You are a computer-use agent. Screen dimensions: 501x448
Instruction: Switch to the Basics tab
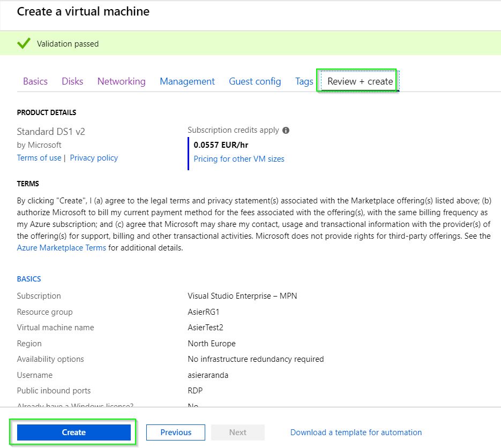[x=35, y=81]
